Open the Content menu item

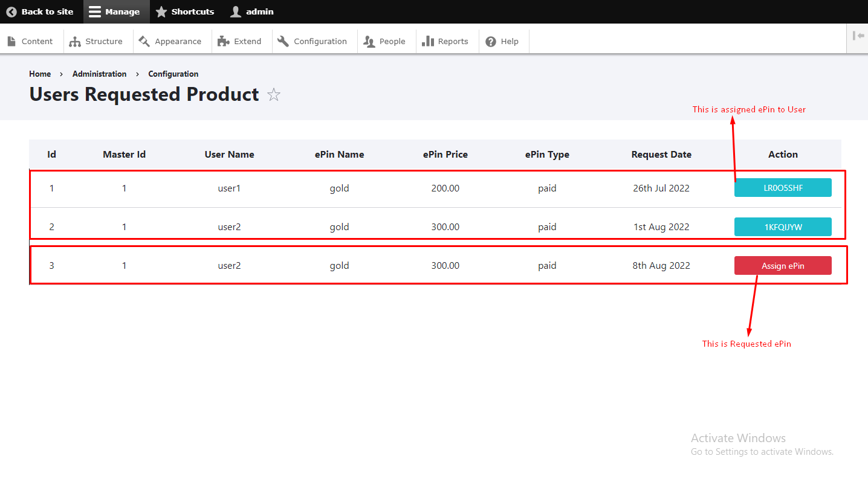click(x=30, y=41)
